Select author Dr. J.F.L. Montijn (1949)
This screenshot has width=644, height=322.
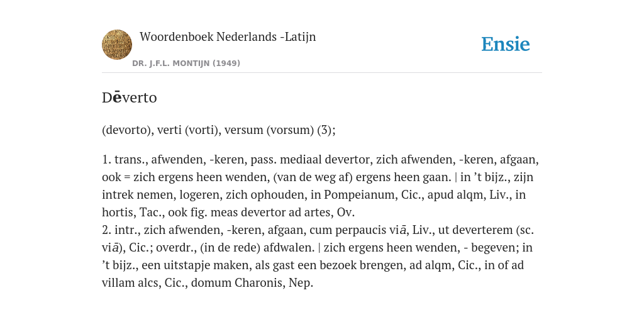tap(186, 64)
